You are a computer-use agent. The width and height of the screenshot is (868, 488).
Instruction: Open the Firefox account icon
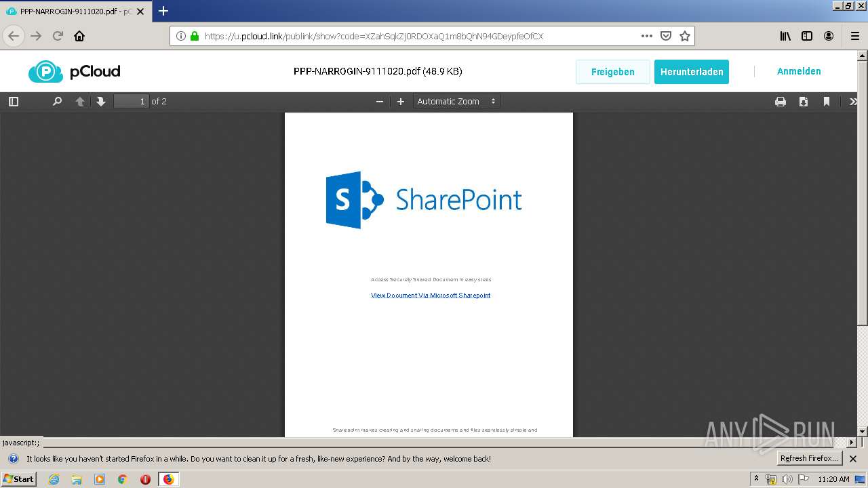pyautogui.click(x=829, y=36)
